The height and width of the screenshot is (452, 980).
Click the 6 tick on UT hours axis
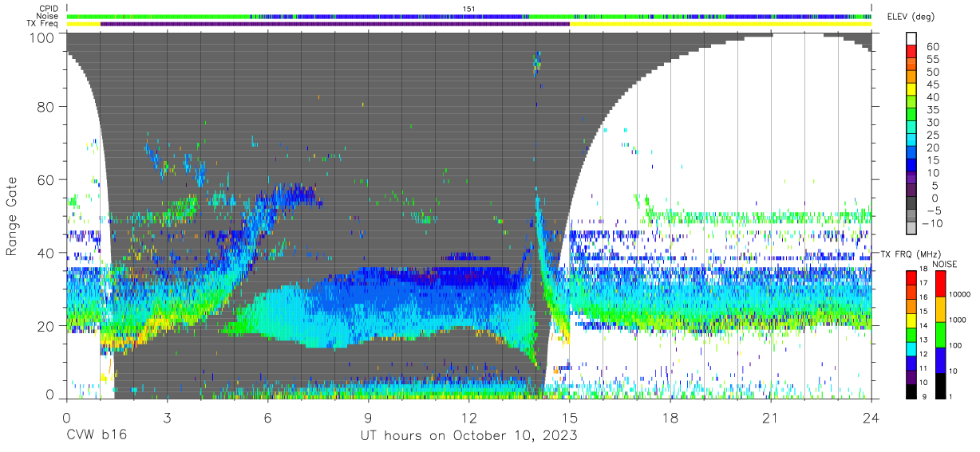point(267,417)
